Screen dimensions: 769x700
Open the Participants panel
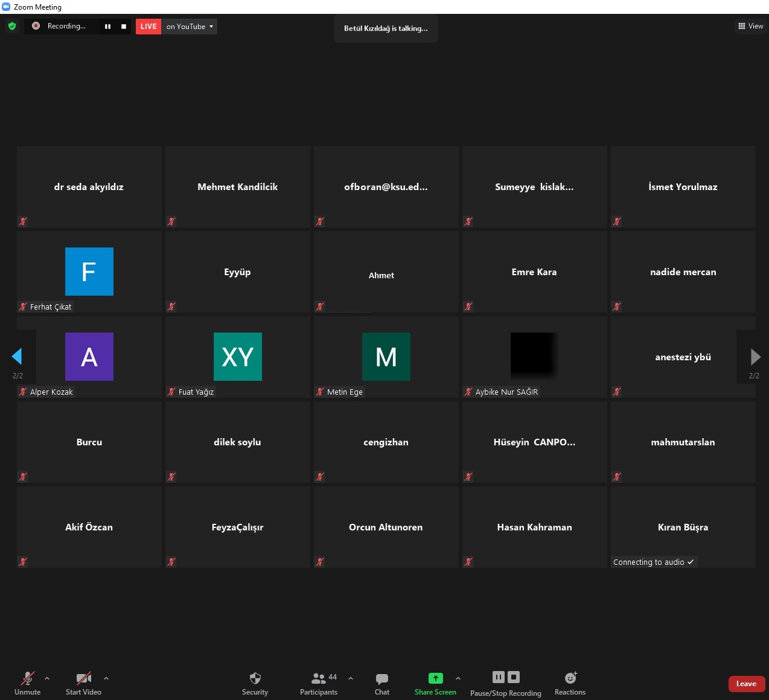[x=319, y=682]
